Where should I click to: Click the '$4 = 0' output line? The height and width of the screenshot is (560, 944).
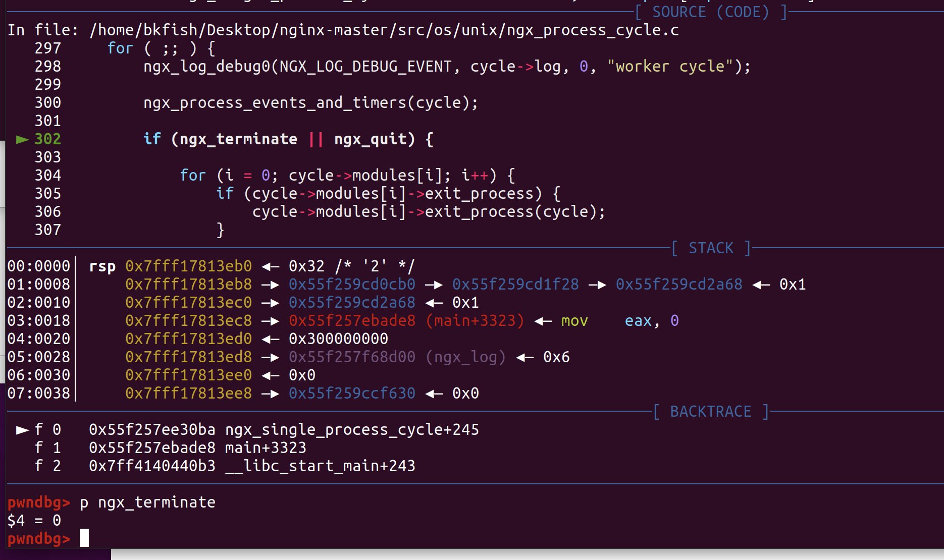coord(34,521)
